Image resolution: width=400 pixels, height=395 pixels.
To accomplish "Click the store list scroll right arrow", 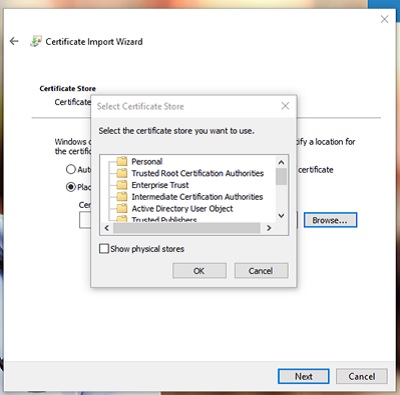I will point(269,228).
